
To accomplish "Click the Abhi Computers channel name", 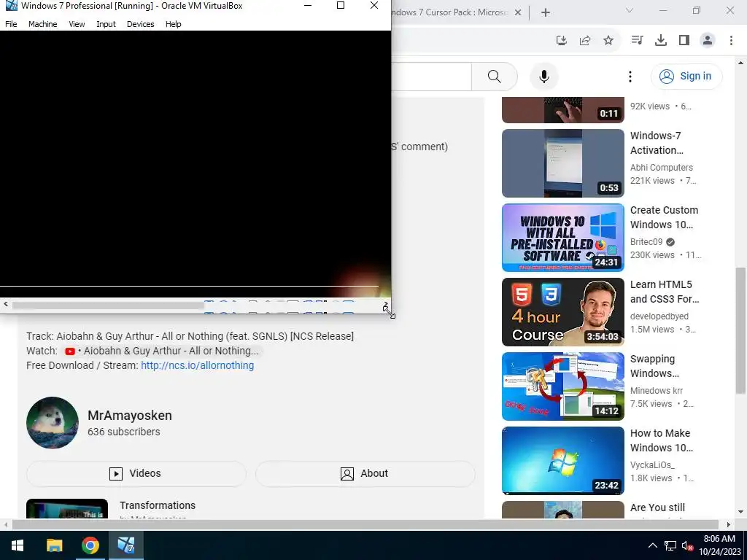I will point(661,168).
